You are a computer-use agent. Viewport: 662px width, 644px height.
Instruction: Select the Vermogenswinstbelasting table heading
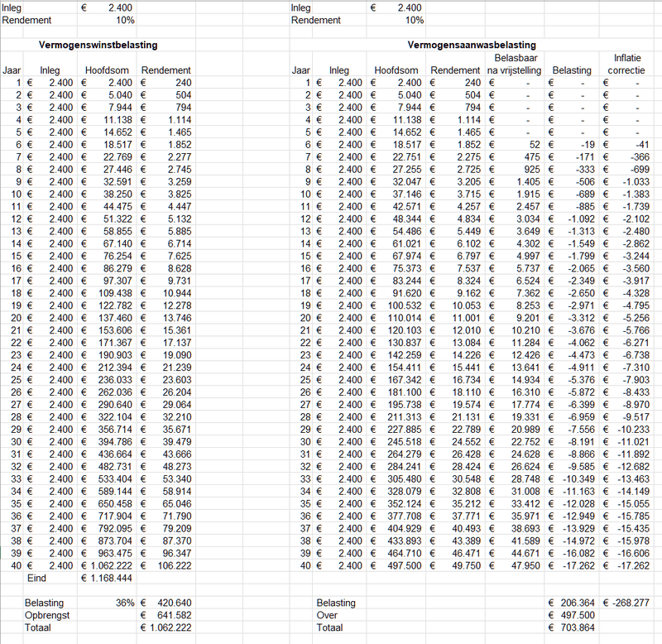(x=98, y=46)
